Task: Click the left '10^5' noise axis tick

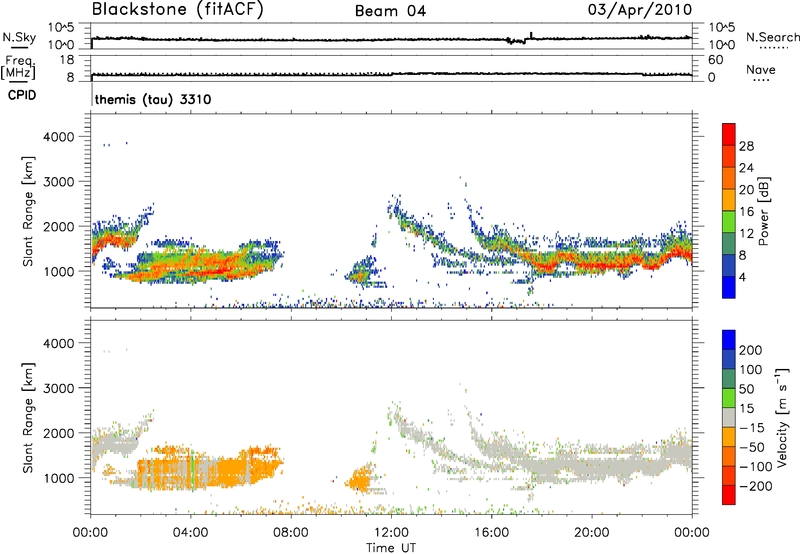Action: tap(61, 28)
